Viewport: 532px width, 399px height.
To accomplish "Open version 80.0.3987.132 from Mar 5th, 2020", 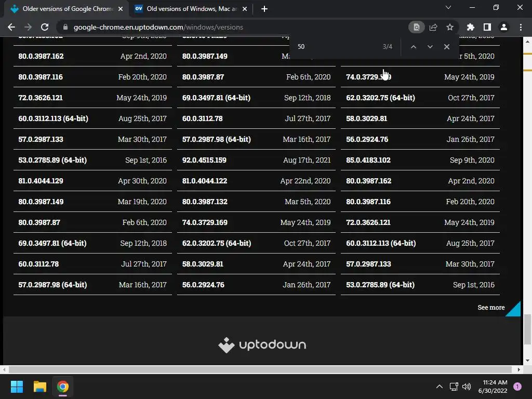I will point(256,202).
